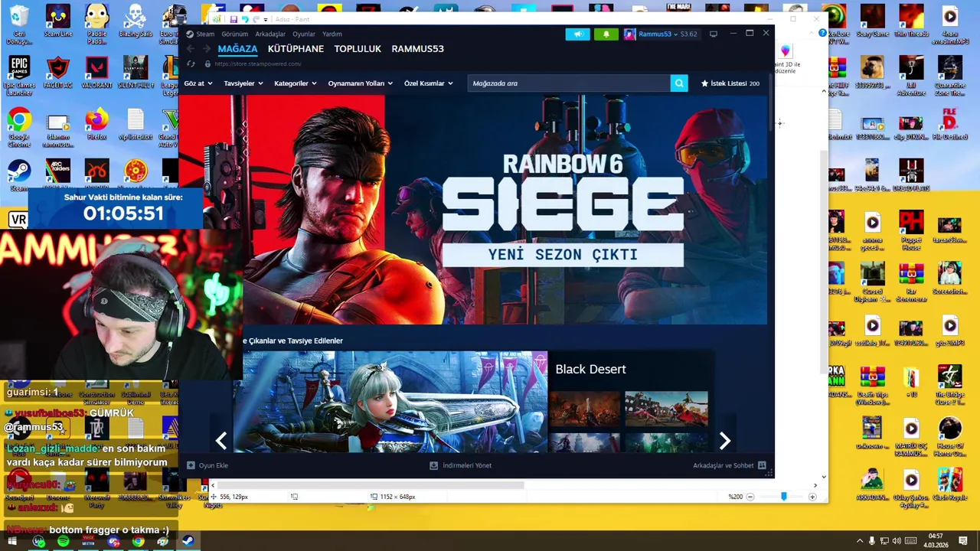Image resolution: width=980 pixels, height=551 pixels.
Task: Open Windows notification center icon
Action: click(963, 541)
